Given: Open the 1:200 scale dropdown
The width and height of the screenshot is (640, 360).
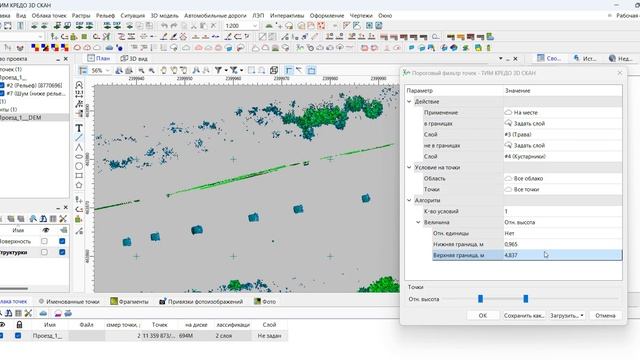Looking at the screenshot, I should (255, 26).
